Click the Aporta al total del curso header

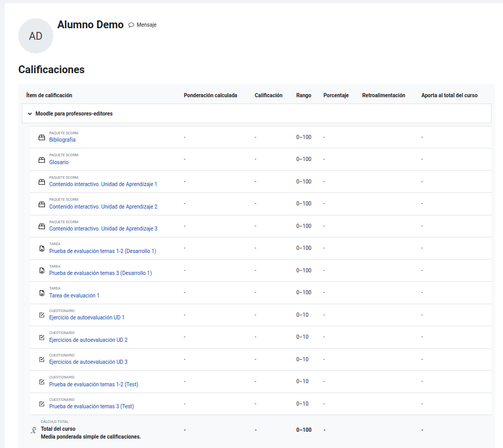tap(449, 95)
